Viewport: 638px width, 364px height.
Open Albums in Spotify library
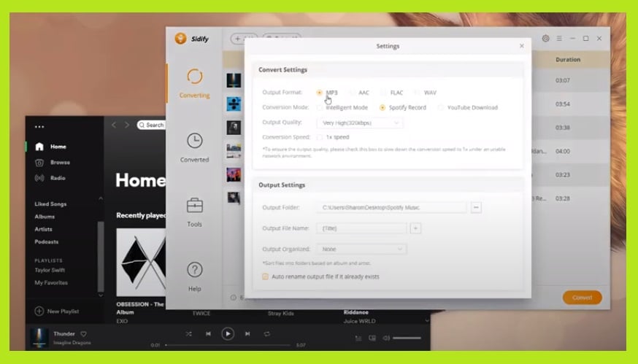tap(45, 217)
